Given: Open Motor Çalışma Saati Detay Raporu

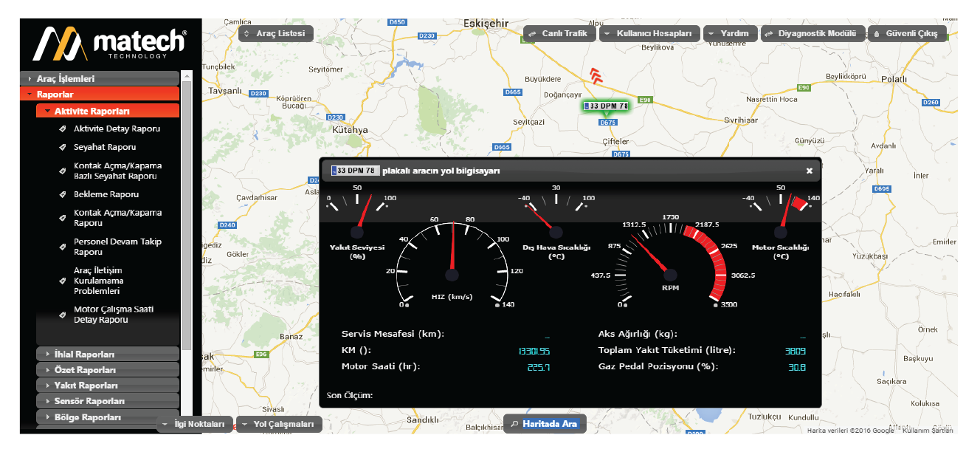Looking at the screenshot, I should [113, 315].
